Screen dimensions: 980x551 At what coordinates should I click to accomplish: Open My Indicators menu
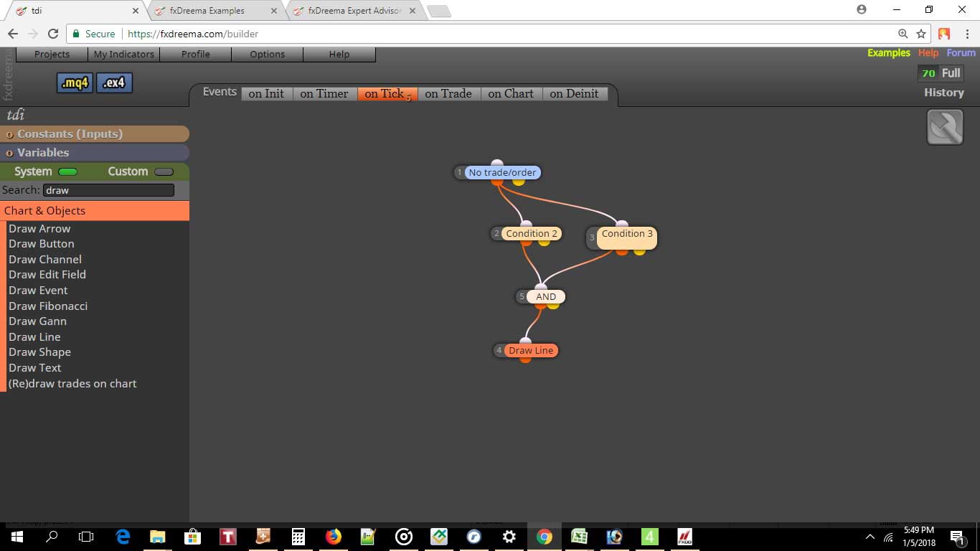coord(123,55)
